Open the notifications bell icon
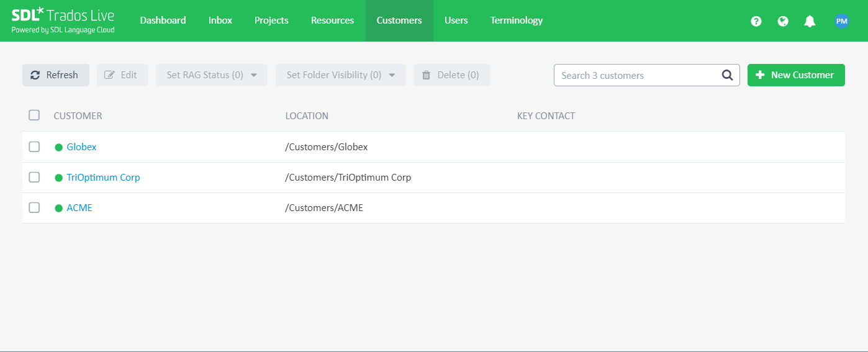 tap(810, 21)
